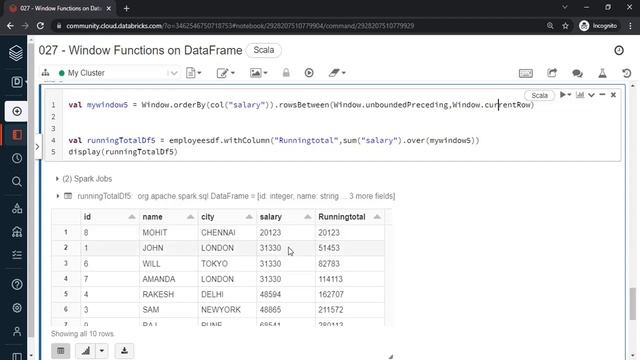Open the Data icon in sidebar

(x=17, y=208)
